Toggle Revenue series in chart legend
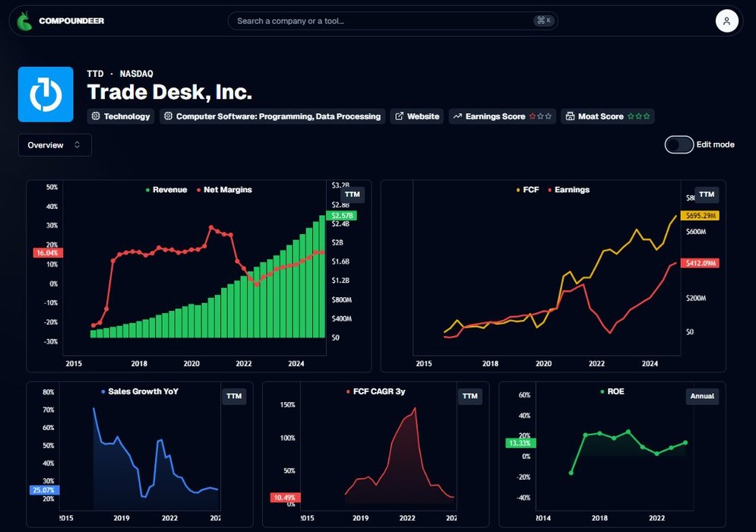 [166, 190]
